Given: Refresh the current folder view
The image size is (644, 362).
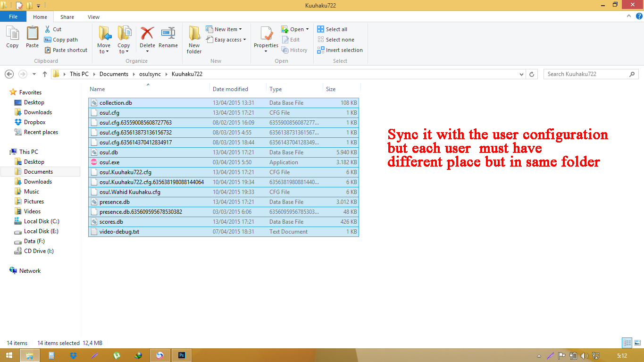Looking at the screenshot, I should coord(532,74).
